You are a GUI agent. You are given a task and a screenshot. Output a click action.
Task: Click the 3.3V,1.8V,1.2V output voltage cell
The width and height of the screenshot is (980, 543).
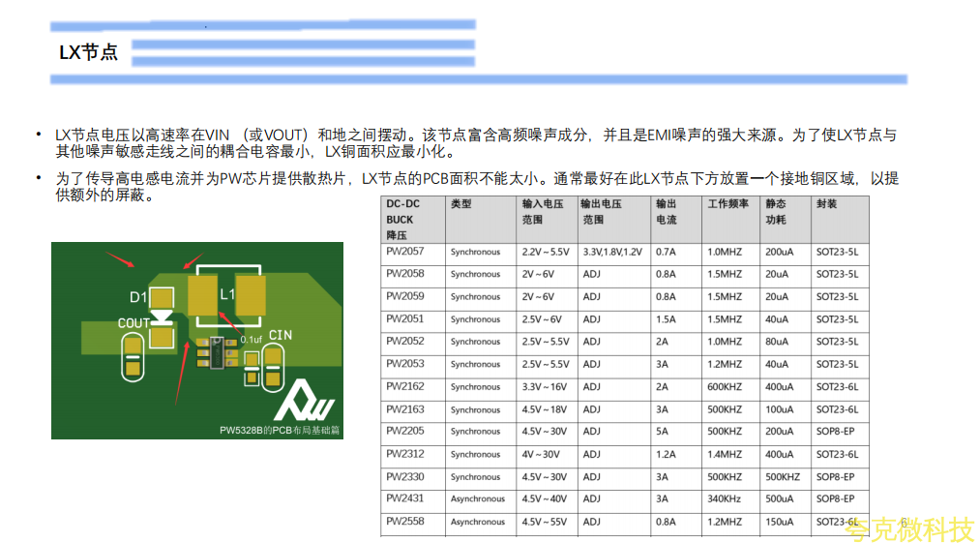pyautogui.click(x=611, y=252)
